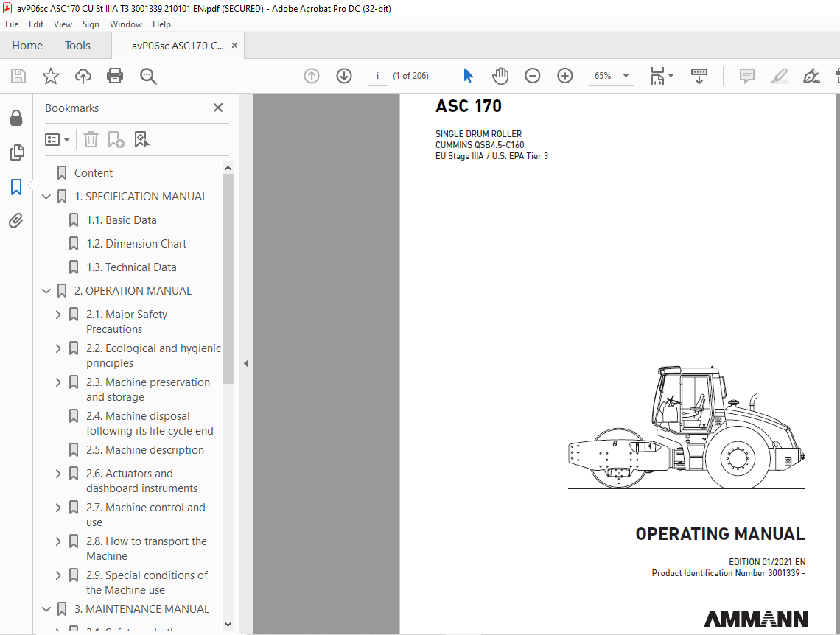Viewport: 840px width, 635px height.
Task: Open 2.4. Machine disposal bookmark
Action: 150,424
